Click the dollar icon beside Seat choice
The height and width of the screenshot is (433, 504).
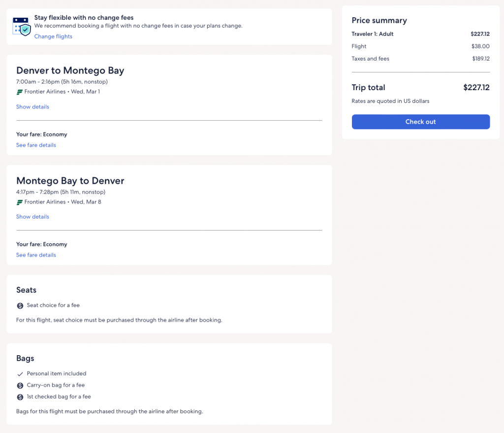coord(20,305)
